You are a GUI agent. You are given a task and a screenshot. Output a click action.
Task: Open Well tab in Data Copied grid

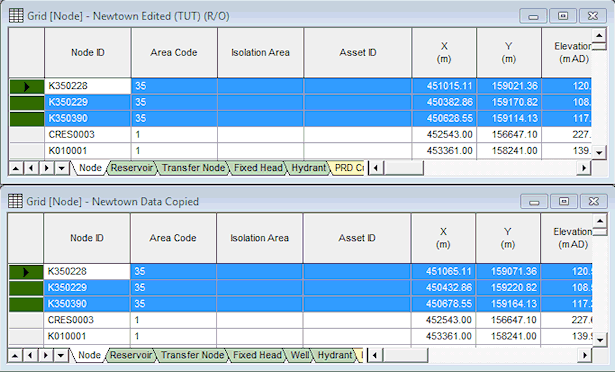[299, 355]
